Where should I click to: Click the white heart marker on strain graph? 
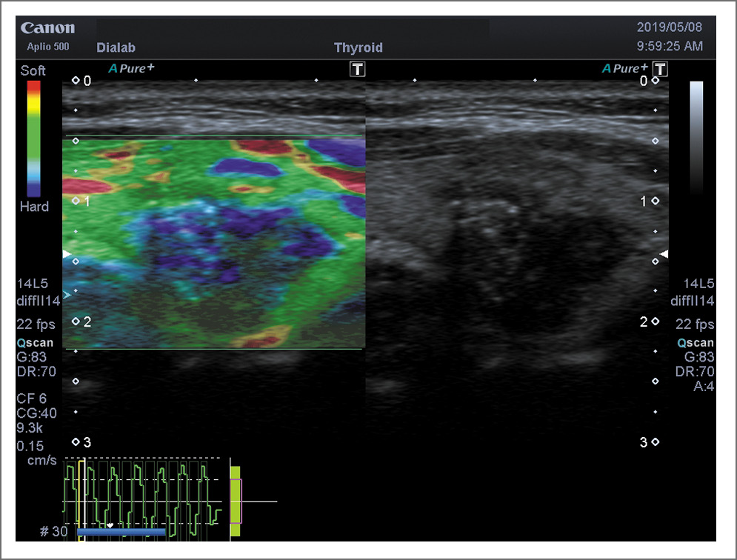[110, 525]
